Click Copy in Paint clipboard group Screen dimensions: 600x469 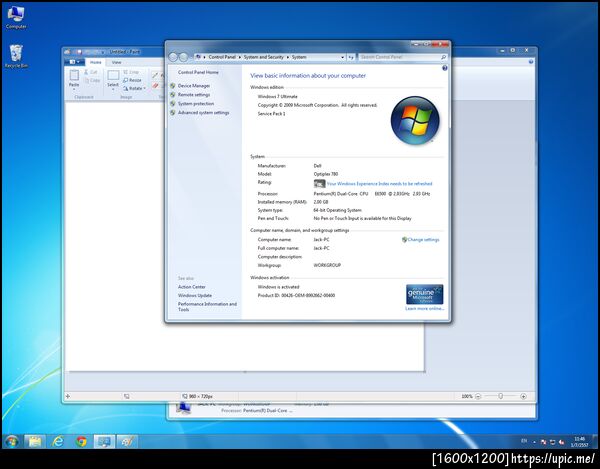(x=92, y=80)
